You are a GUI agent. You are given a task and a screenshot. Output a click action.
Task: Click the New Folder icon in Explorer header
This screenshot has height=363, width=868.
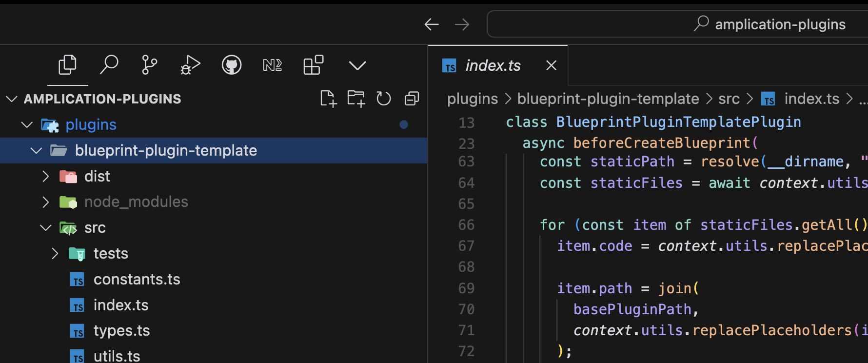click(356, 99)
